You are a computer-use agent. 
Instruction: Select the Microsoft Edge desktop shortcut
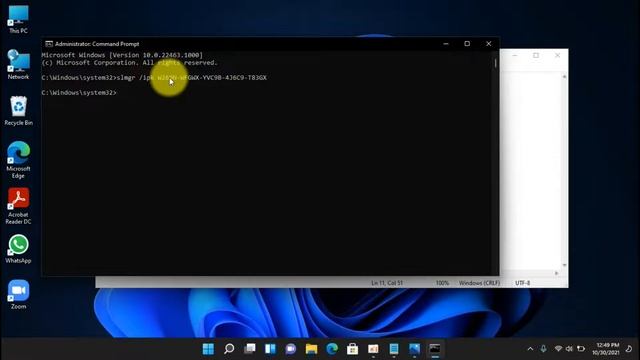tap(18, 160)
